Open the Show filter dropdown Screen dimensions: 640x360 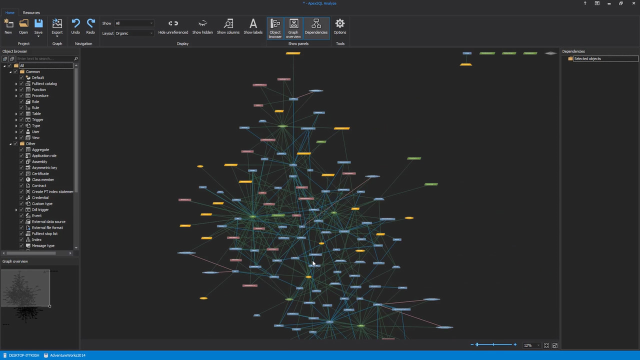click(x=134, y=23)
